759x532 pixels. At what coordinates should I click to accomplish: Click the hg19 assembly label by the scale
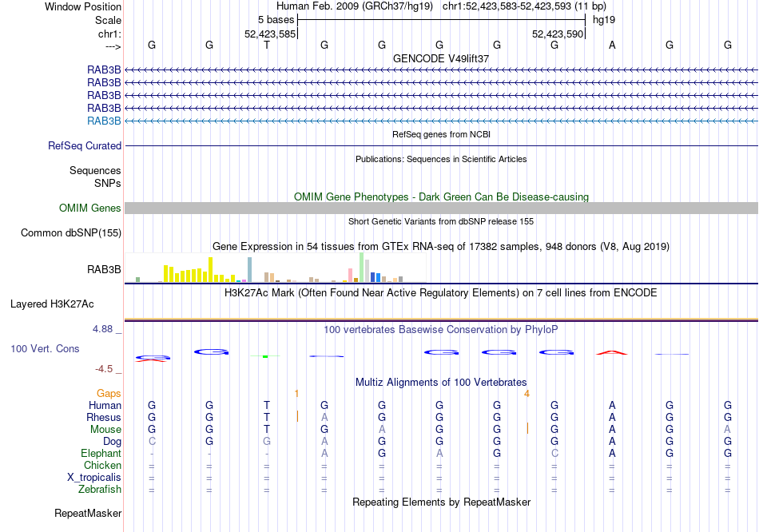(x=604, y=20)
